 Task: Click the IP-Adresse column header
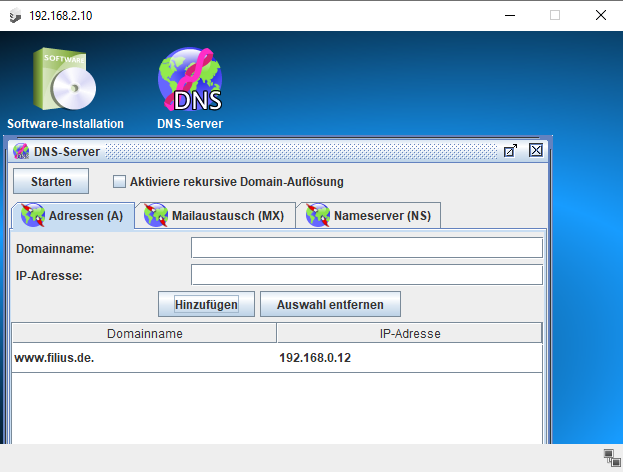coord(410,333)
